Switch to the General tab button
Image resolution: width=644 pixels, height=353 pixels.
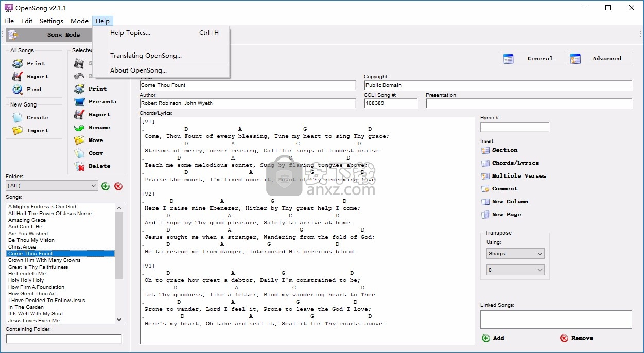[534, 59]
